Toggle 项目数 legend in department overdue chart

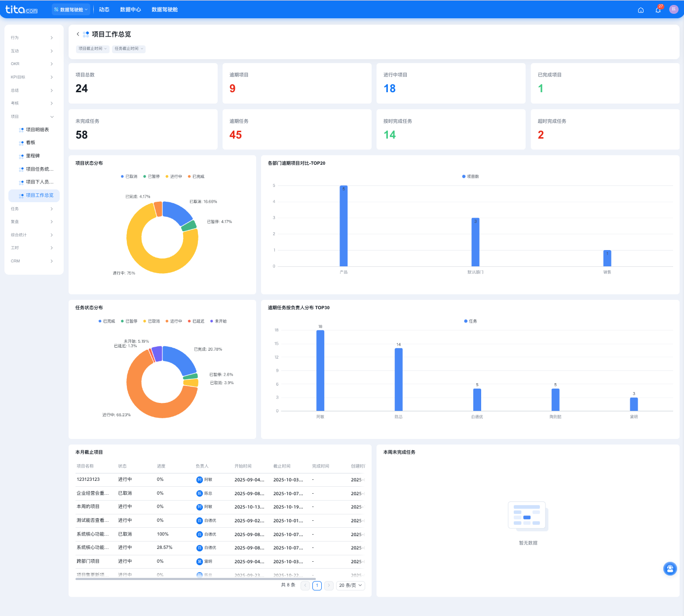tap(470, 177)
